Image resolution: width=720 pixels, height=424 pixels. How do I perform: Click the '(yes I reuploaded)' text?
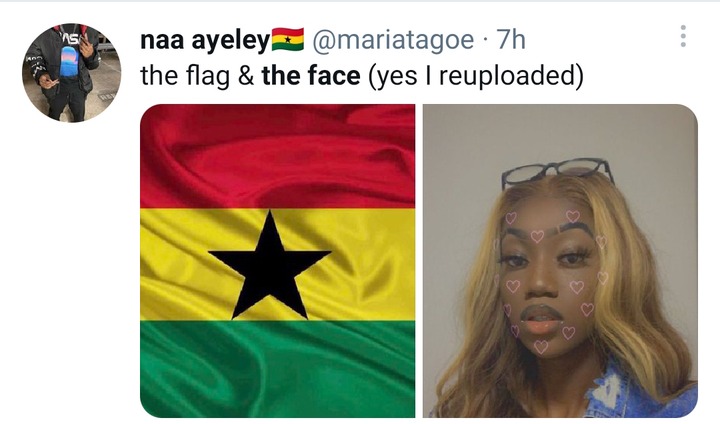point(476,76)
